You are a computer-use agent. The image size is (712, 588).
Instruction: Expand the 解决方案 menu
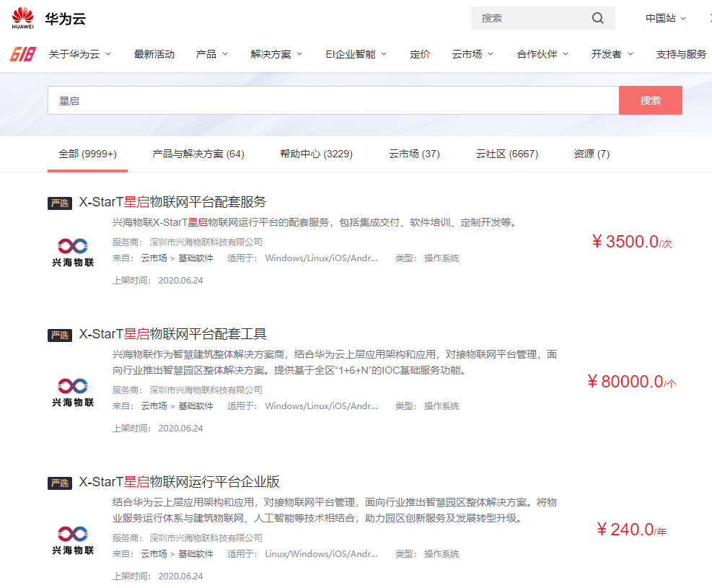[276, 54]
